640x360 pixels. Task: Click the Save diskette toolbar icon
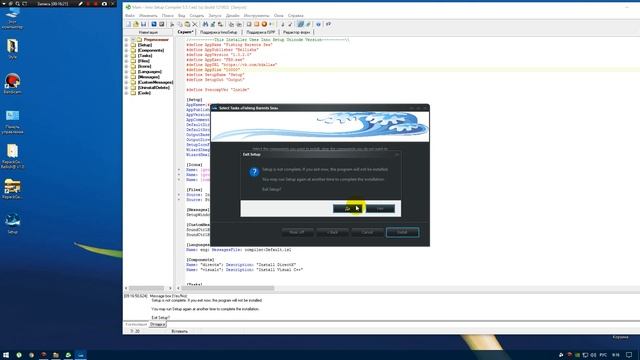[x=143, y=24]
